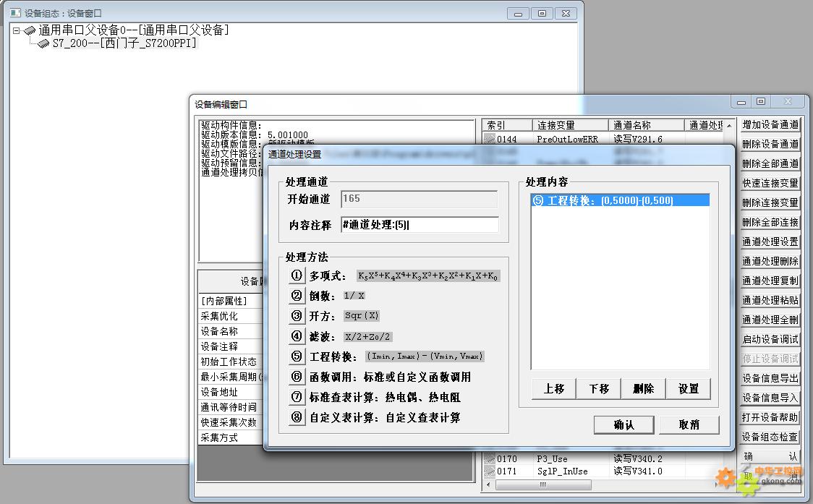
Task: Click the ④ filter method button
Action: (296, 336)
